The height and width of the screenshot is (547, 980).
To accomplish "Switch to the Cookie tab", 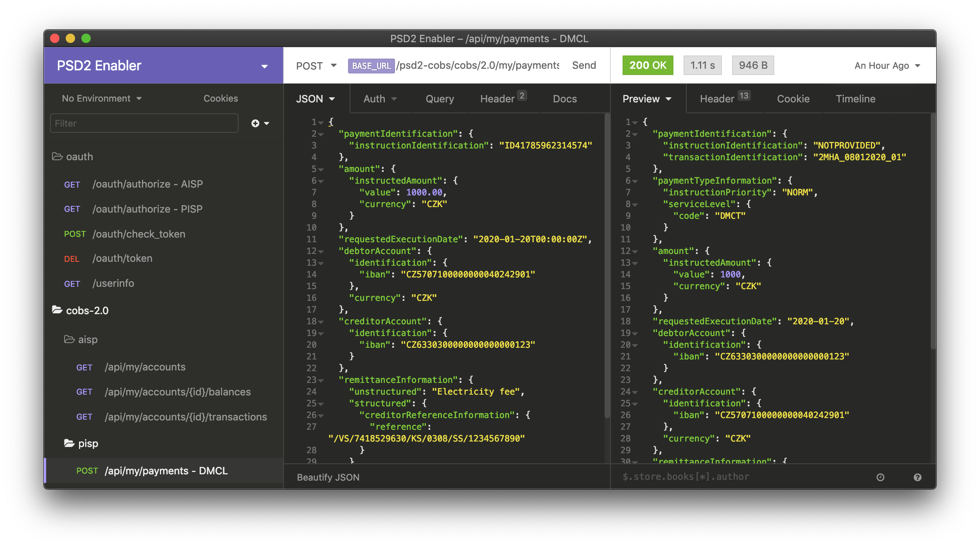I will (793, 99).
